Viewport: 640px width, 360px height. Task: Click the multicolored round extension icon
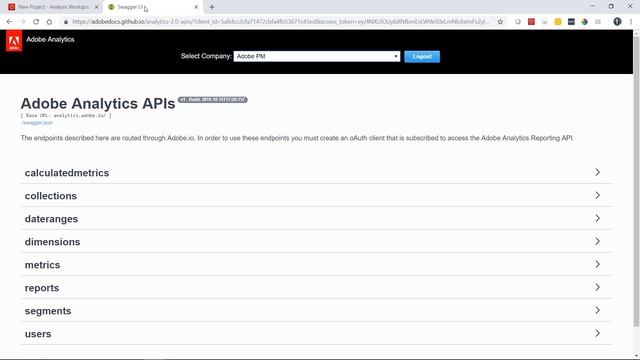[584, 22]
